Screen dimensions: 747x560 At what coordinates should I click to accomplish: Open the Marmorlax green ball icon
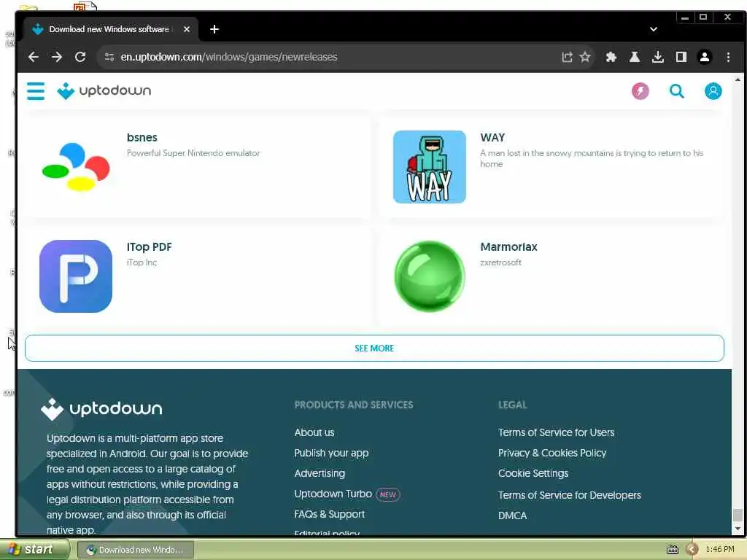pyautogui.click(x=429, y=276)
